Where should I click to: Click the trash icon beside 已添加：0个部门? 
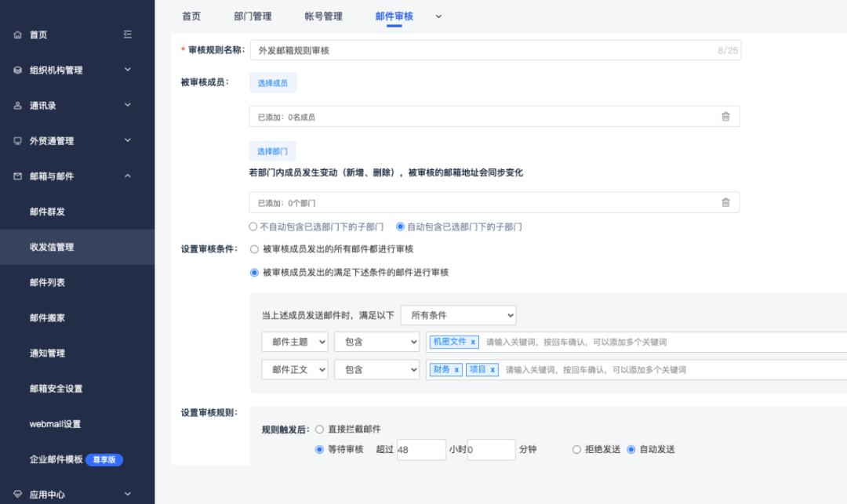click(726, 201)
